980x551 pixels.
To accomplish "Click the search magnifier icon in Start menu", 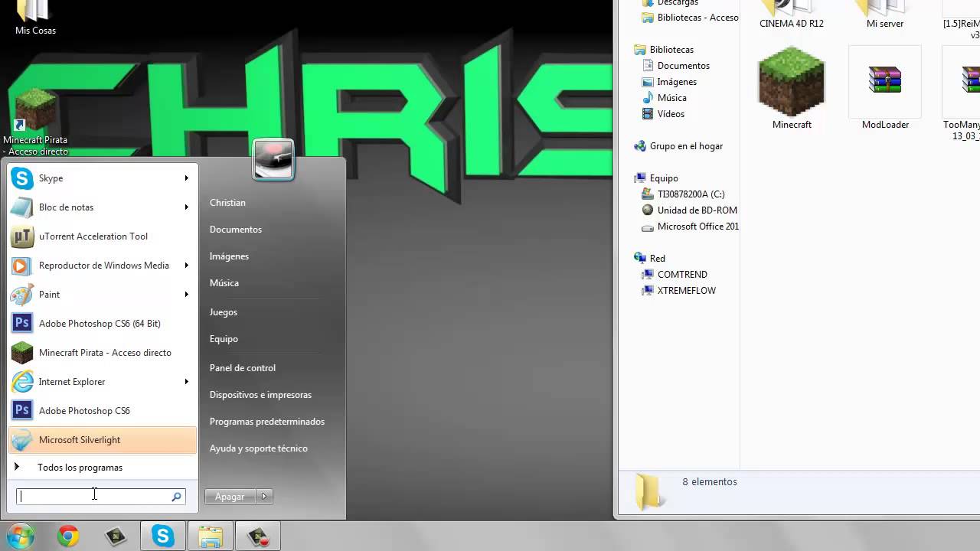I will [176, 497].
